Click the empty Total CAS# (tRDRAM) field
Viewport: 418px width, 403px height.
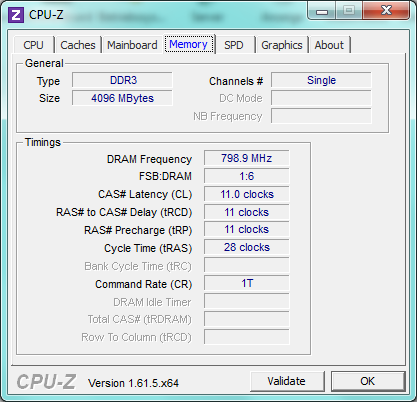pyautogui.click(x=247, y=319)
